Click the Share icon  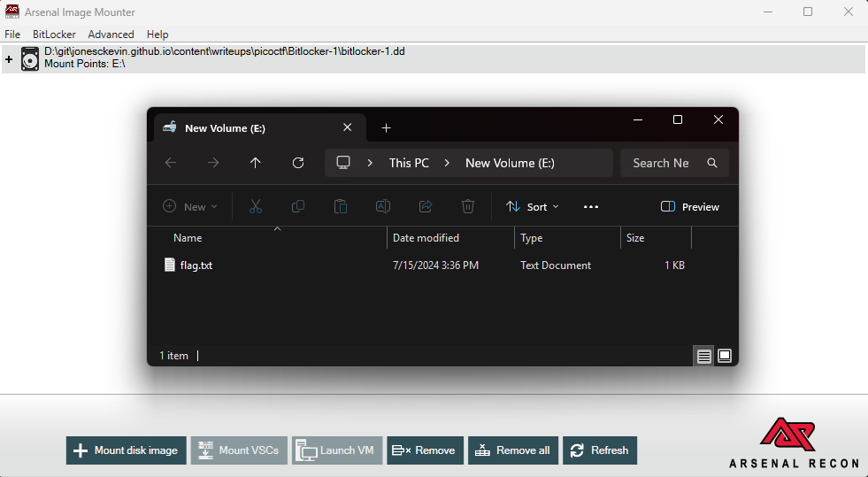click(425, 206)
